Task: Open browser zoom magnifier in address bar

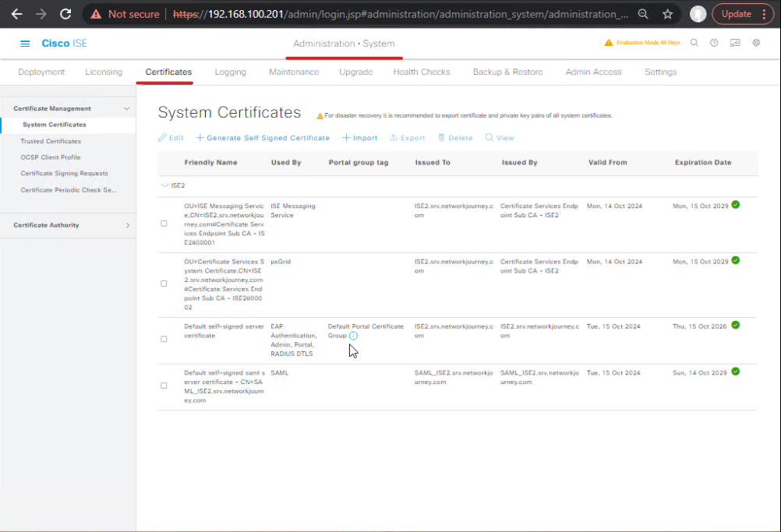Action: tap(643, 14)
